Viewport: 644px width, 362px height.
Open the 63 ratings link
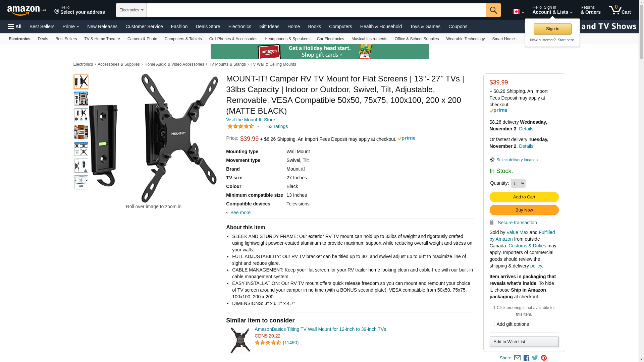[277, 126]
